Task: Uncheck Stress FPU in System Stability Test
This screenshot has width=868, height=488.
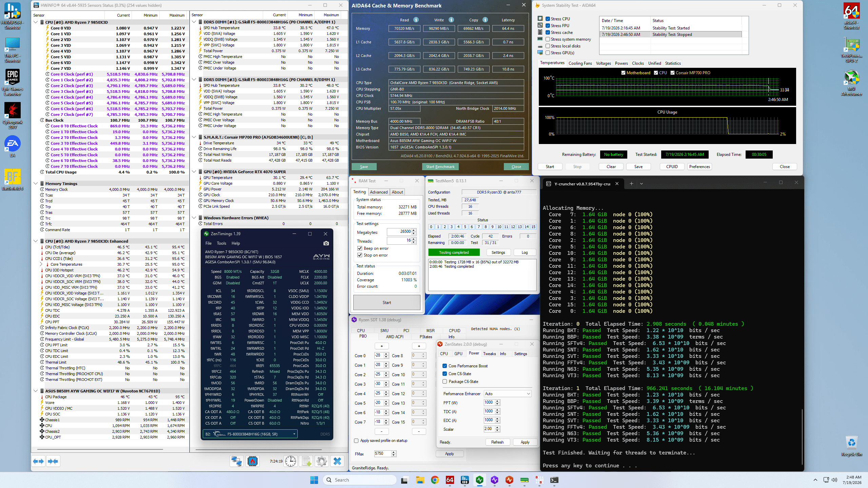Action: 548,26
